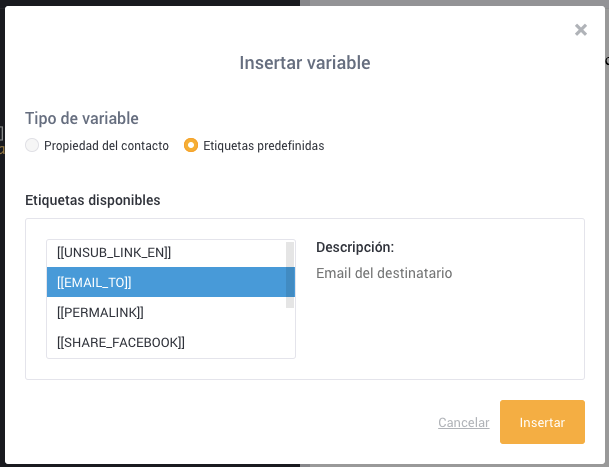Screen dimensions: 609x467
Task: Click scrollbar track below the thumb
Action: 290,332
